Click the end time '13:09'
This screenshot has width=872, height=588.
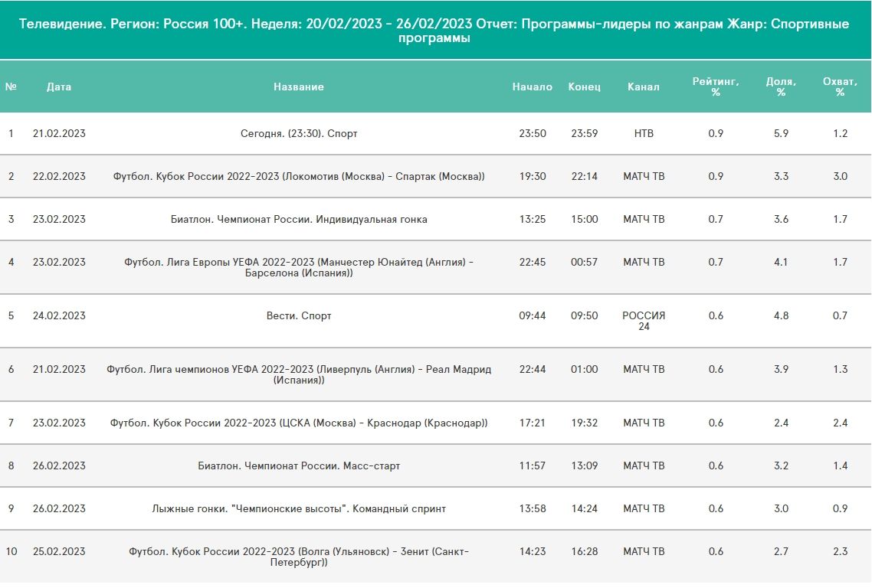click(x=584, y=465)
